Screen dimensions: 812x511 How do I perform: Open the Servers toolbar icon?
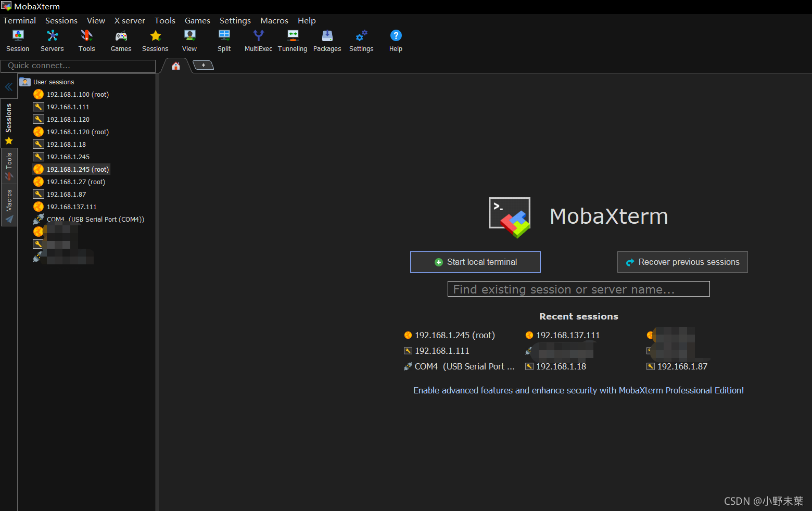(52, 41)
